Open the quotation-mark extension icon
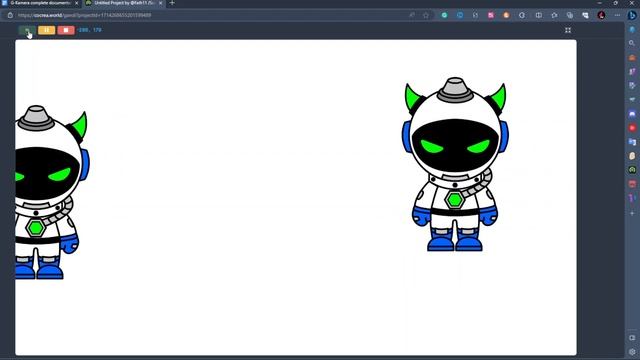 tap(476, 15)
